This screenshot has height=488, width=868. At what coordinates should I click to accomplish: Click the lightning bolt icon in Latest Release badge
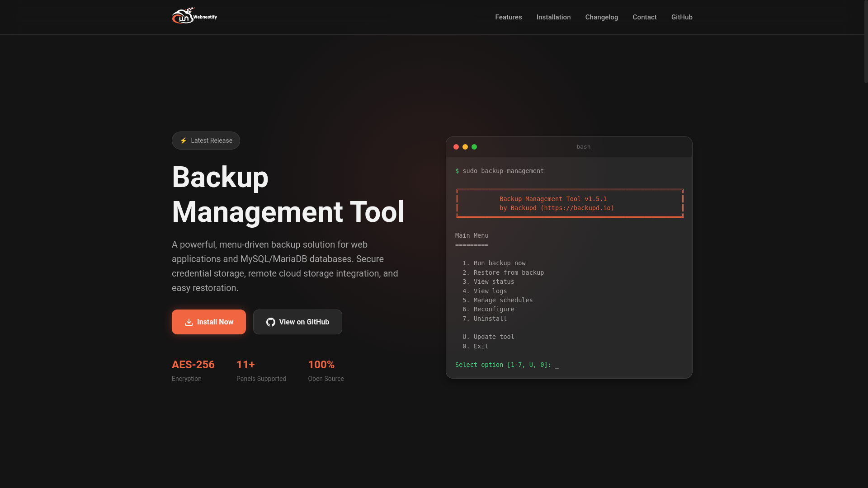(x=184, y=141)
